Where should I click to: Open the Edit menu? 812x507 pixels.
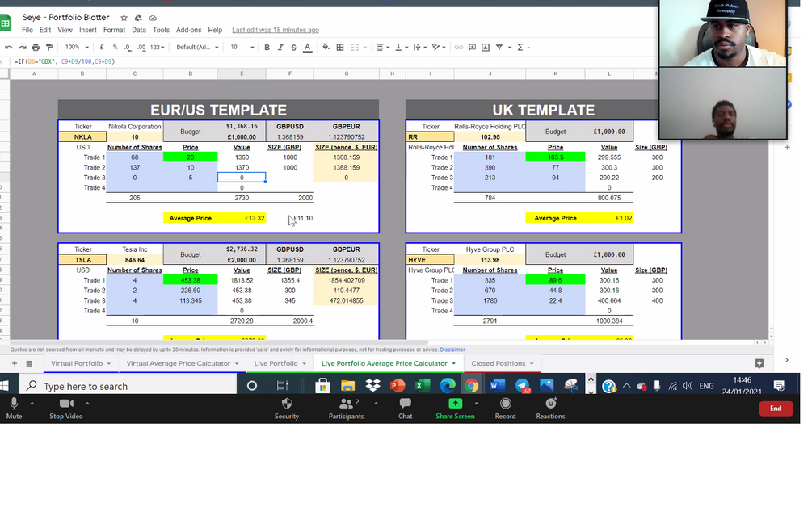[45, 30]
